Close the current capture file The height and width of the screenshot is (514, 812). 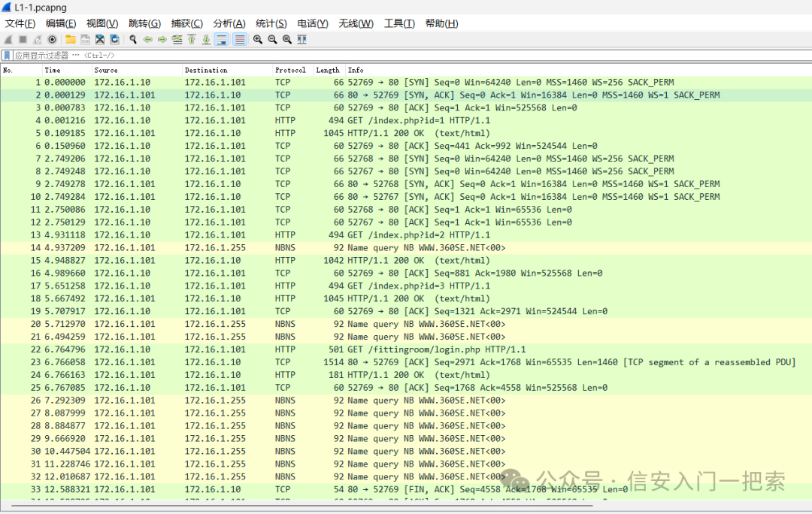coord(100,39)
